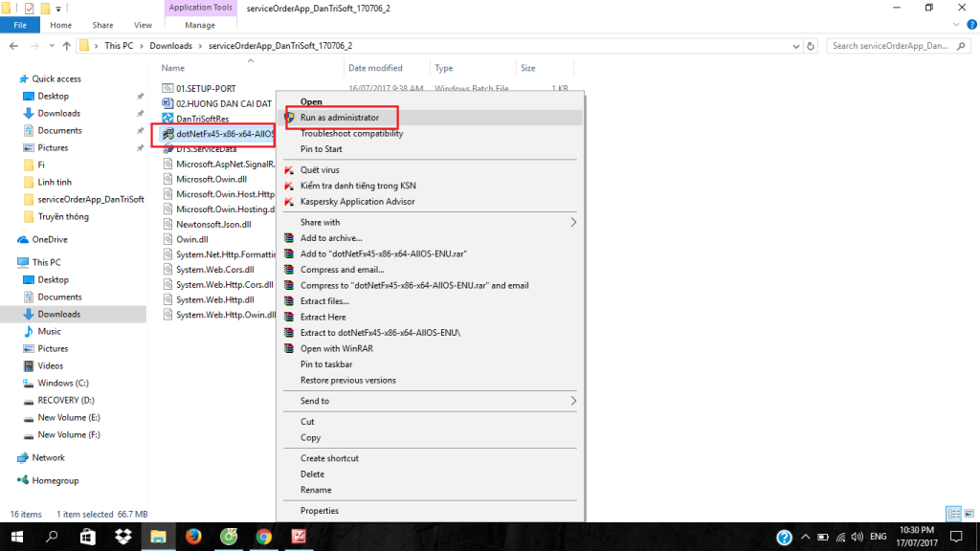Select the 01.SETUP-PORT batch file
This screenshot has width=980, height=551.
[206, 89]
